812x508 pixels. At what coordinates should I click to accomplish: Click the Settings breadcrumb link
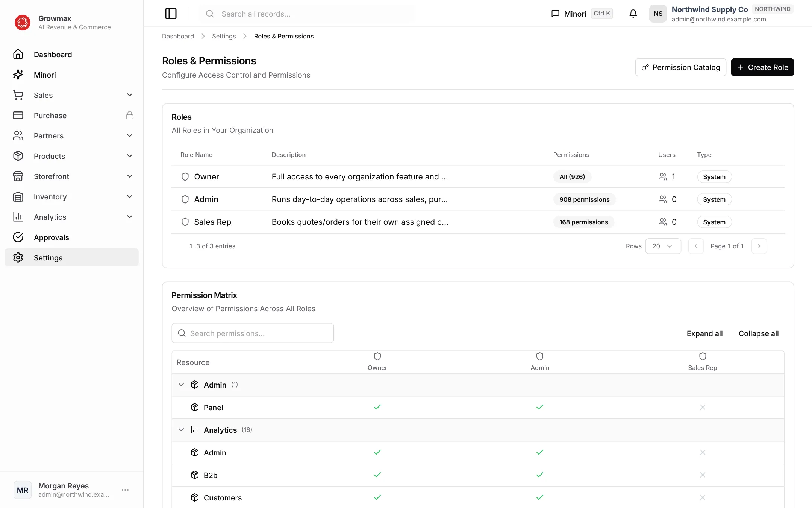click(x=224, y=36)
